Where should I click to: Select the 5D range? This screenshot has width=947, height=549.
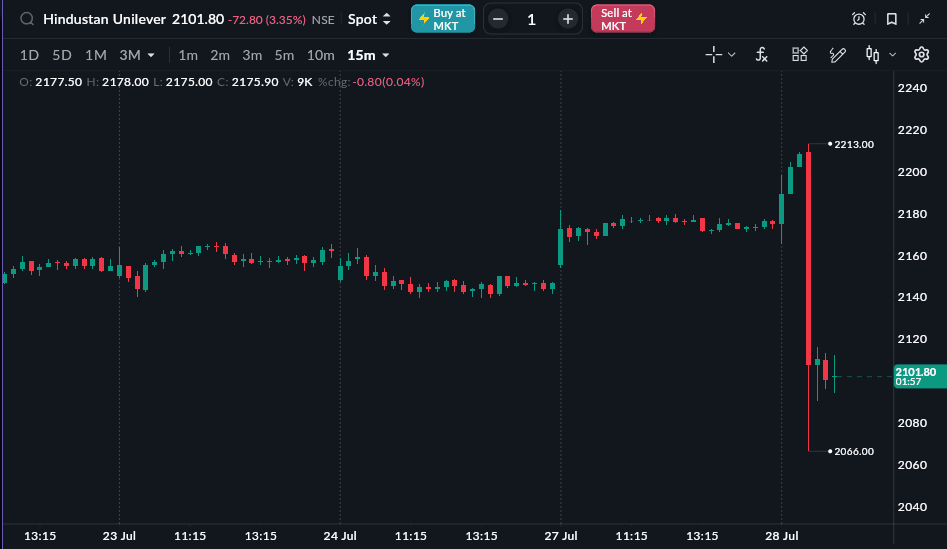coord(62,56)
